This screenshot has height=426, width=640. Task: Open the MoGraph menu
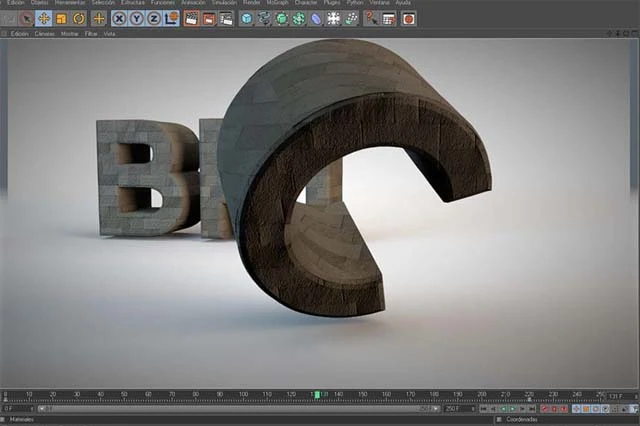pyautogui.click(x=278, y=2)
